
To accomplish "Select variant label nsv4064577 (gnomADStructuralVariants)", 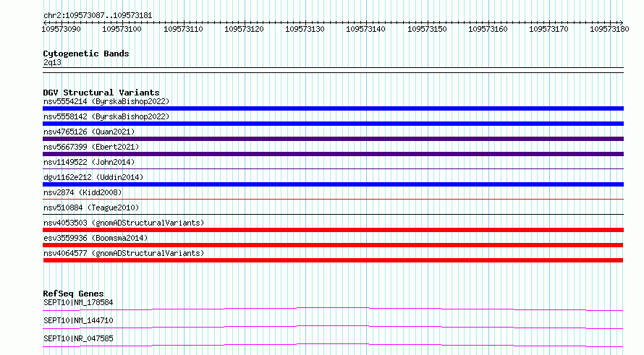I will (x=124, y=253).
